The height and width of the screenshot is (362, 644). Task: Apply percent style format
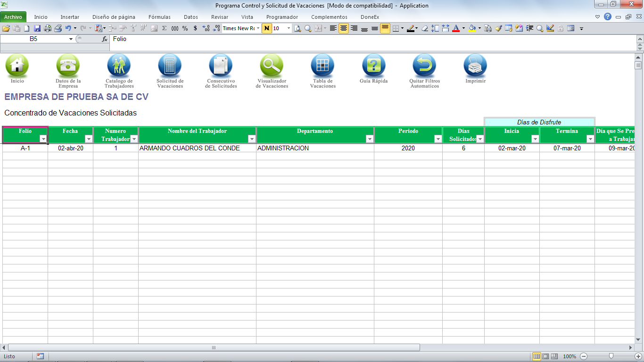[185, 28]
